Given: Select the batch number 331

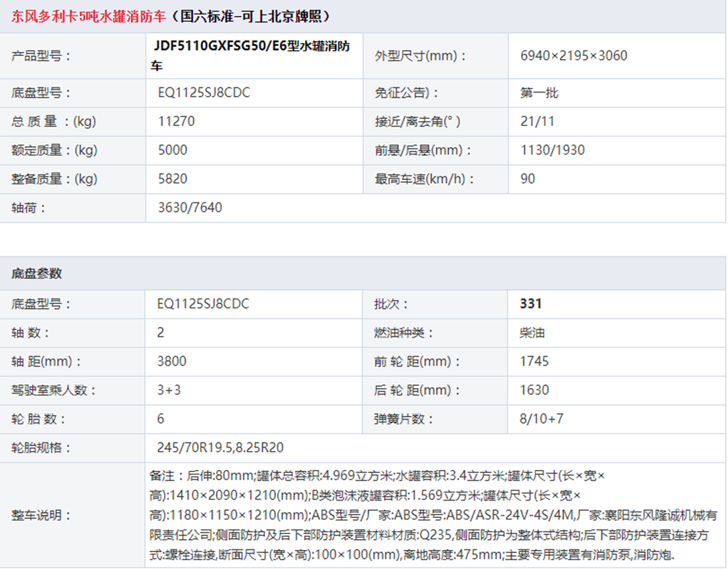Looking at the screenshot, I should (x=531, y=304).
